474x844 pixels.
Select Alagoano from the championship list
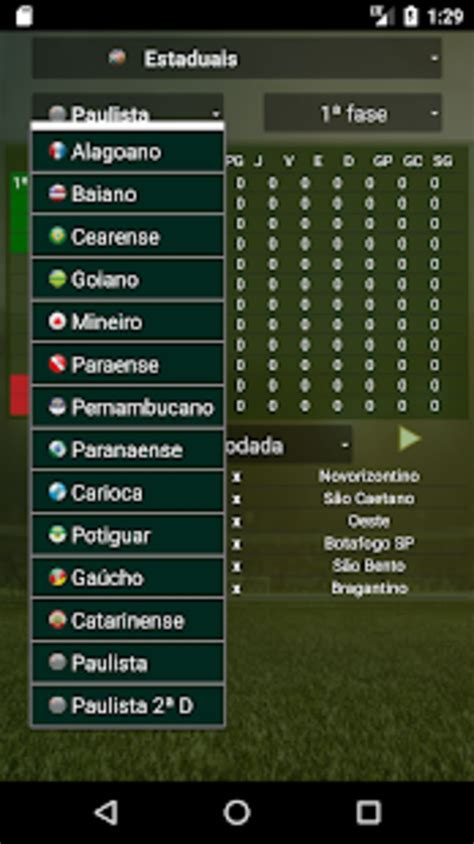point(128,152)
